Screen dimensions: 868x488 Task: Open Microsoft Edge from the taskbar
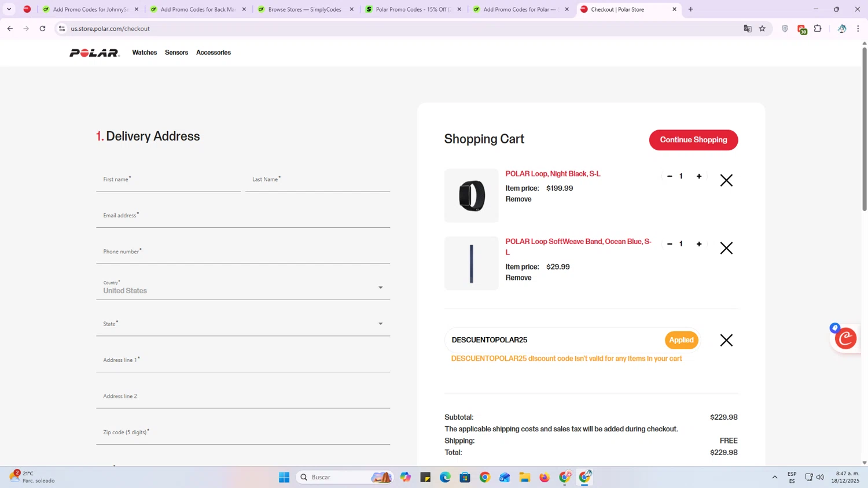445,477
